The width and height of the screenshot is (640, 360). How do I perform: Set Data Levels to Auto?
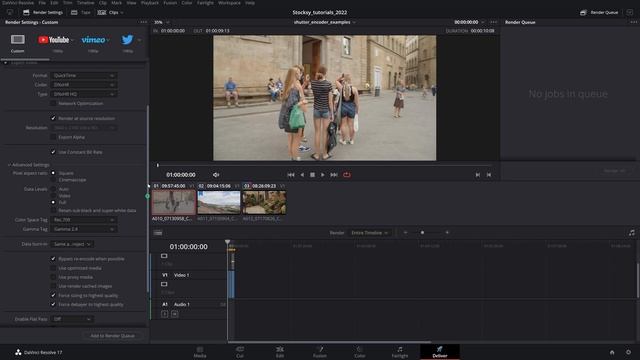coord(53,189)
